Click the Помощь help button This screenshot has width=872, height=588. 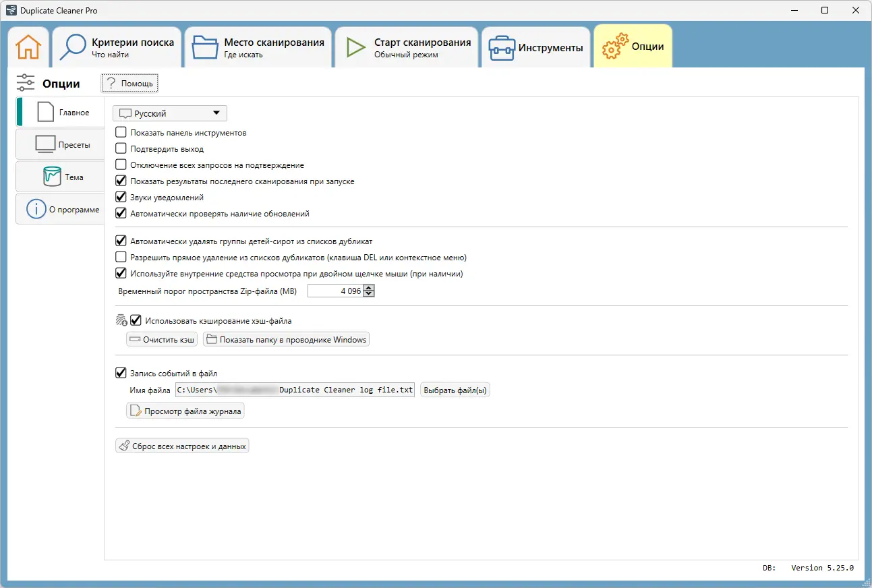(x=129, y=83)
